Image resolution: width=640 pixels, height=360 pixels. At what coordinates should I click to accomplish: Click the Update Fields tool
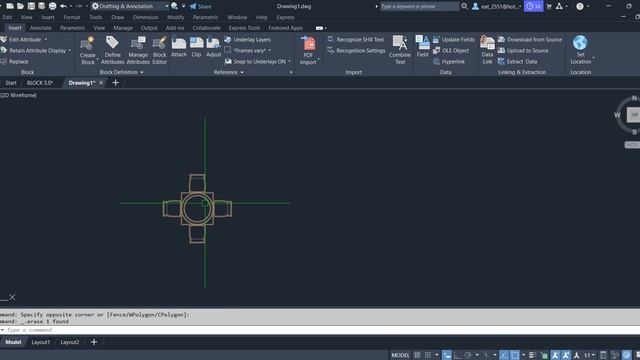point(453,40)
